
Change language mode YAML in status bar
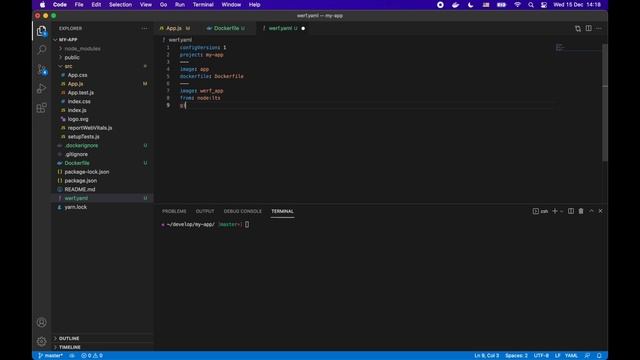[x=571, y=356]
